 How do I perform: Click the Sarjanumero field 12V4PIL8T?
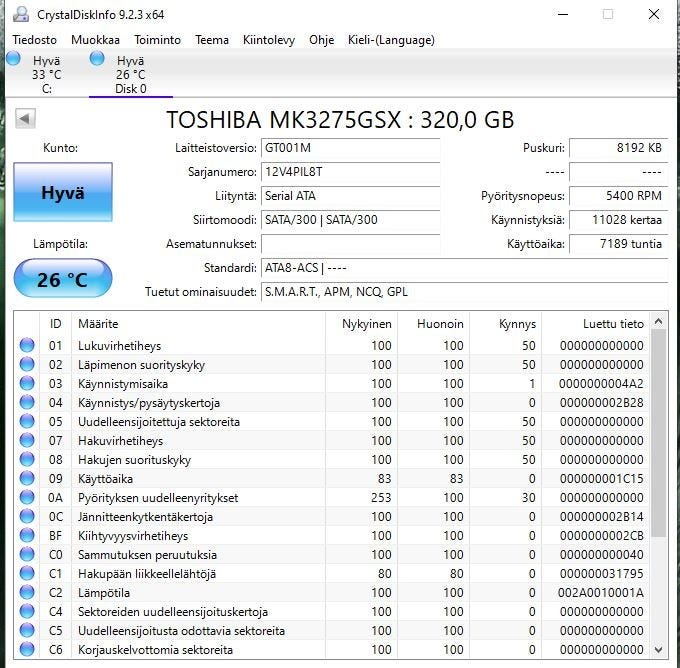350,172
